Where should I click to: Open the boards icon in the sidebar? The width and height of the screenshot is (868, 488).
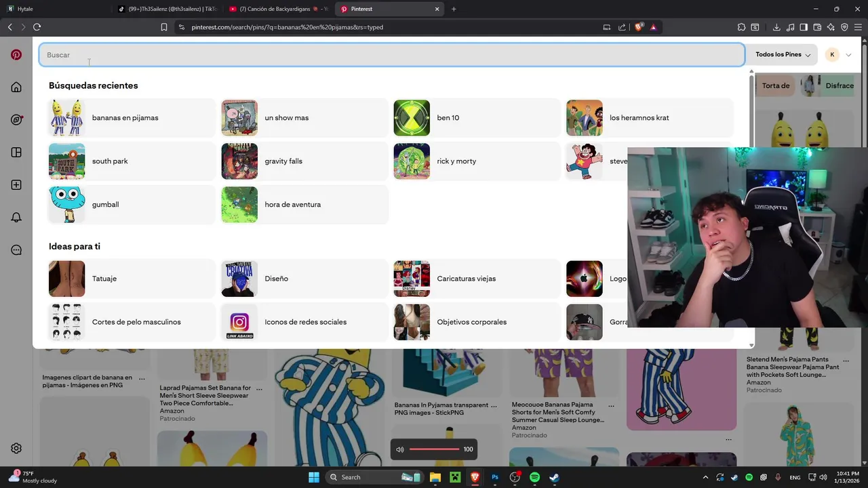point(16,152)
